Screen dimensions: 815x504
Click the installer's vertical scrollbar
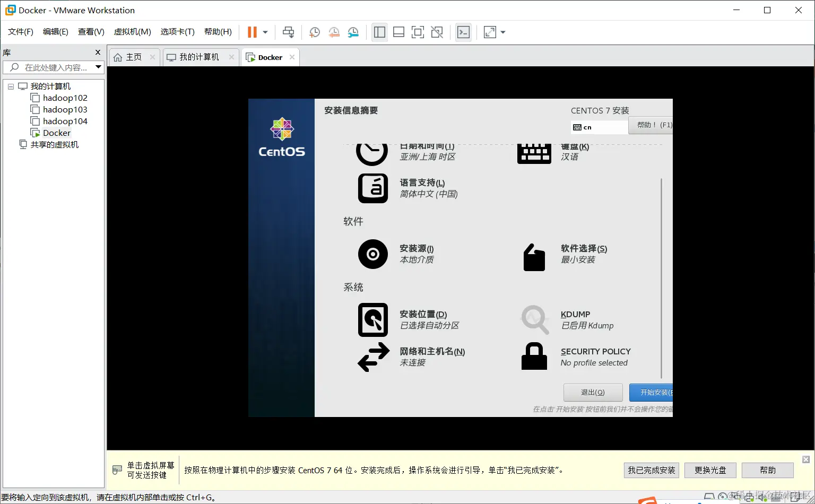coord(661,279)
